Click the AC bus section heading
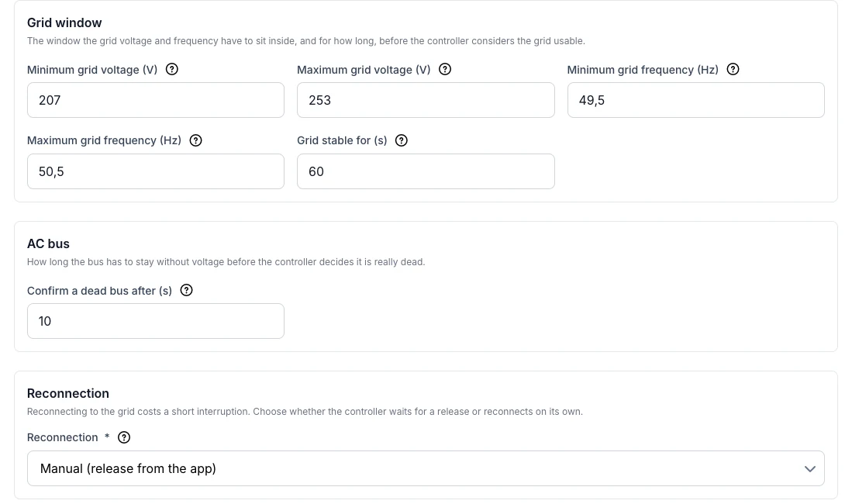Viewport: 852px width, 504px height. click(x=48, y=243)
